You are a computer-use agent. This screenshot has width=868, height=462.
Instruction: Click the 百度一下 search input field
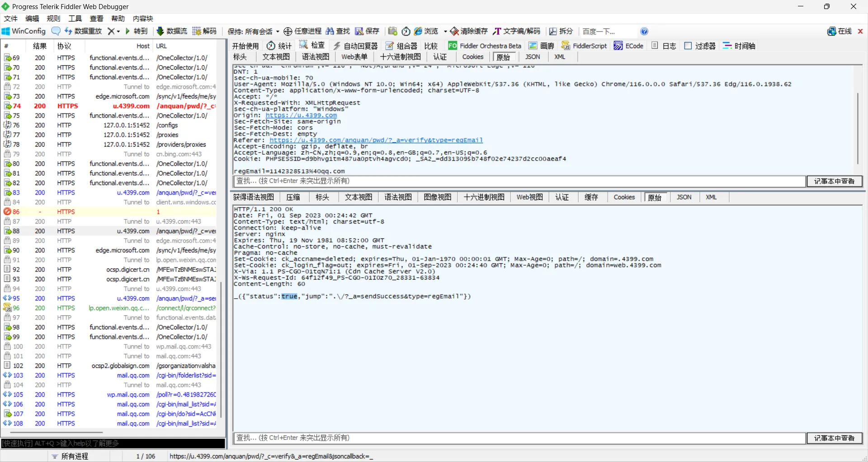click(x=606, y=31)
